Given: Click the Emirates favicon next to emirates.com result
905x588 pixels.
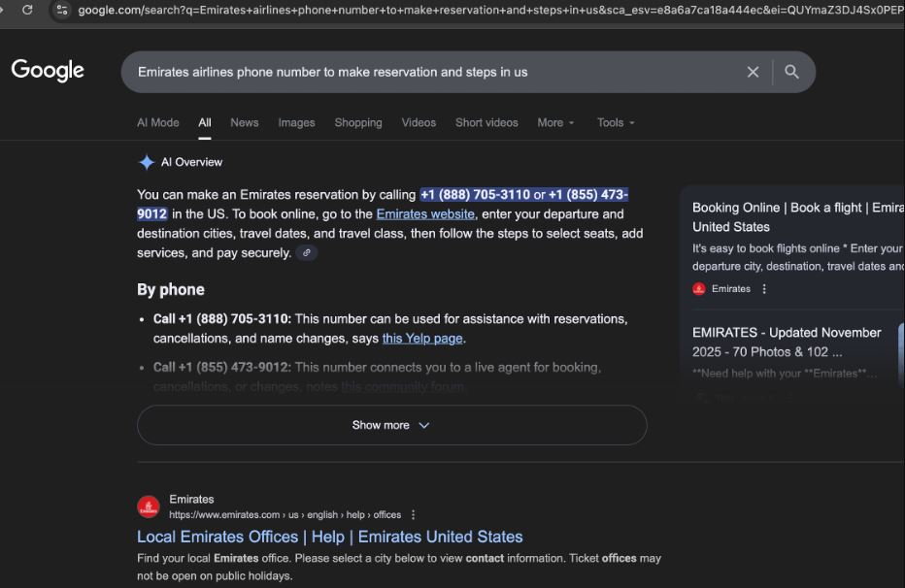Looking at the screenshot, I should click(x=148, y=506).
